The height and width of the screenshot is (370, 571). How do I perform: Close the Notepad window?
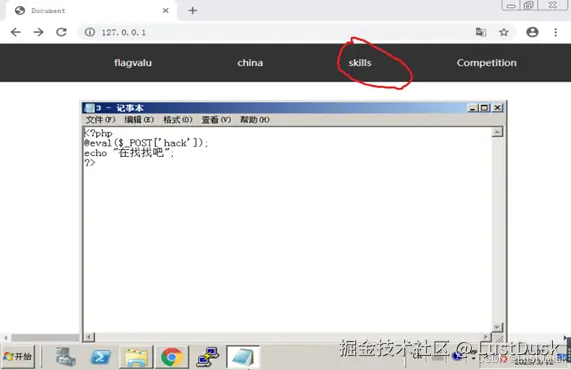497,108
